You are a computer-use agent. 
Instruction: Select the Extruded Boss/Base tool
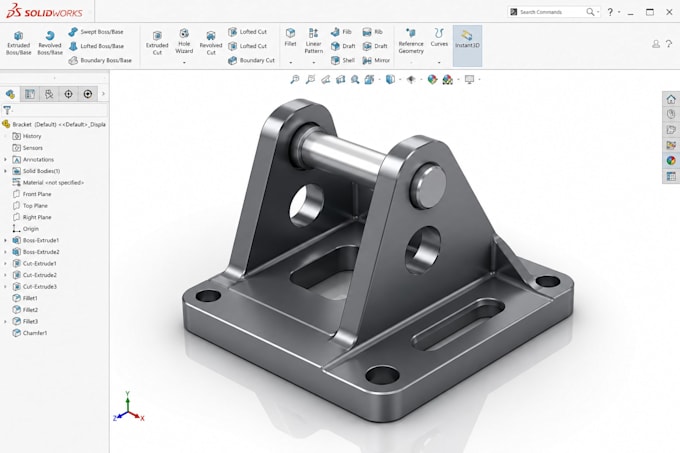pyautogui.click(x=19, y=43)
